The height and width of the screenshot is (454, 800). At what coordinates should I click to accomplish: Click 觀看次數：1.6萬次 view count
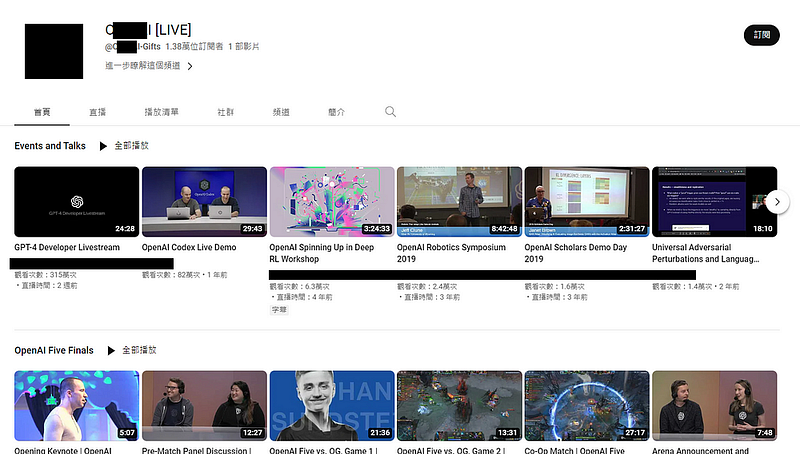tap(555, 287)
